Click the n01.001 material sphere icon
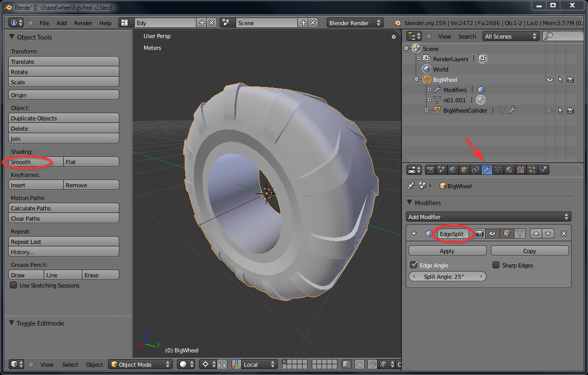Image resolution: width=588 pixels, height=375 pixels. tap(480, 100)
